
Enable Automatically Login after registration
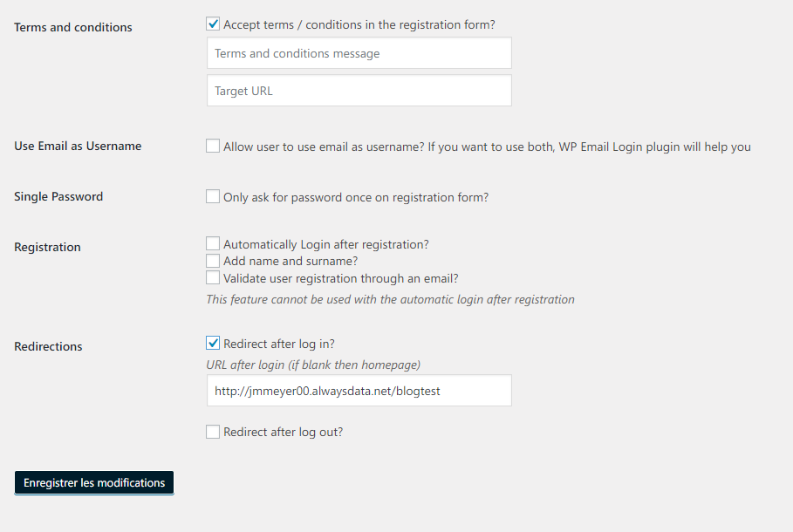tap(213, 243)
